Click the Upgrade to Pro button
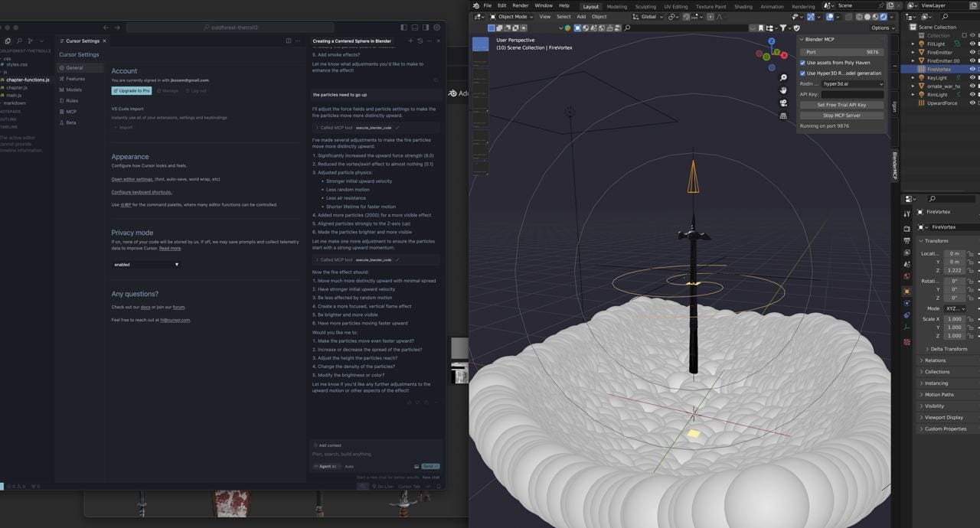Image resolution: width=980 pixels, height=528 pixels. [x=132, y=90]
